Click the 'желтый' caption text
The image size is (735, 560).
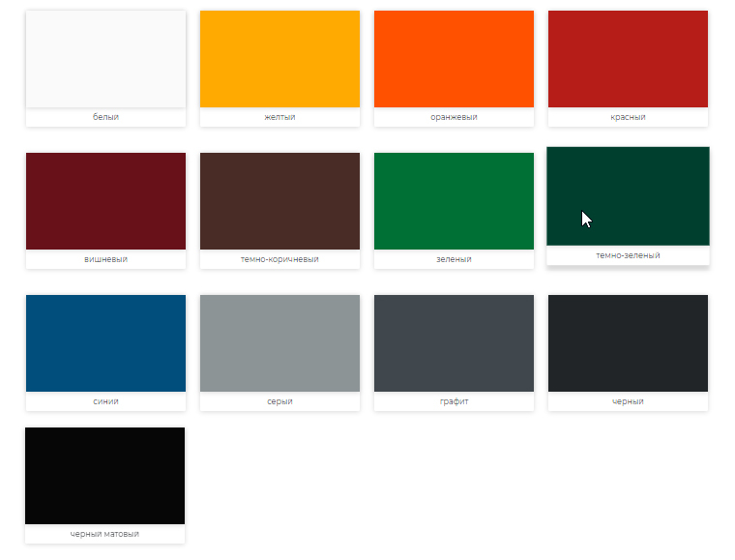point(279,117)
